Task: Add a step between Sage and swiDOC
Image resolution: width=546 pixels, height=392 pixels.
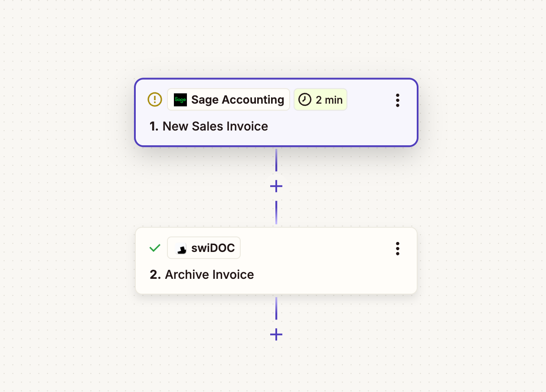Action: (276, 186)
